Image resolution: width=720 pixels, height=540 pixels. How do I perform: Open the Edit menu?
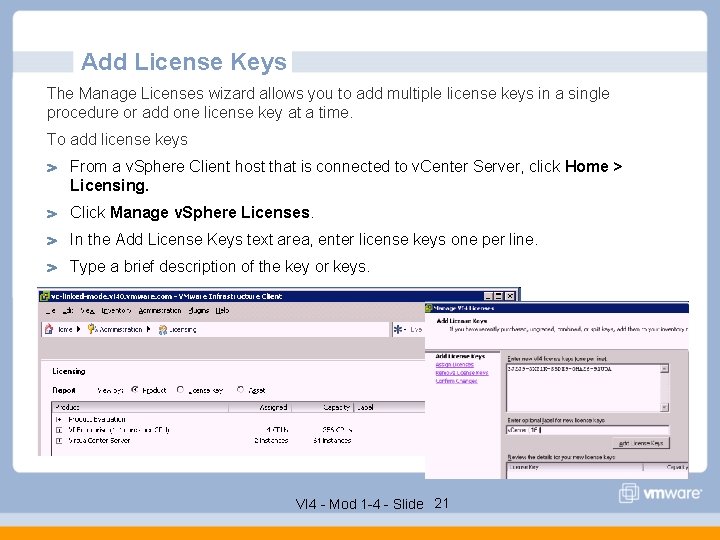(68, 311)
